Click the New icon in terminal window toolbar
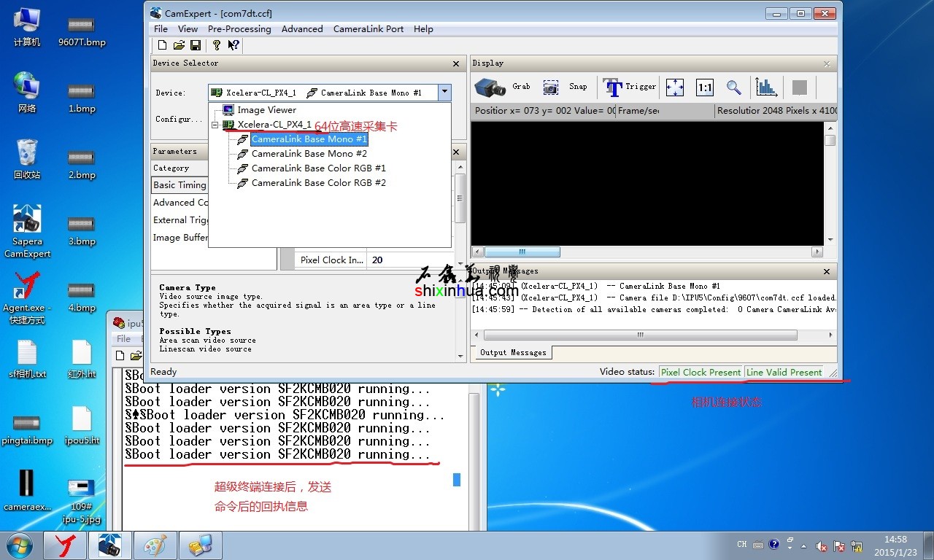934x560 pixels. click(122, 356)
